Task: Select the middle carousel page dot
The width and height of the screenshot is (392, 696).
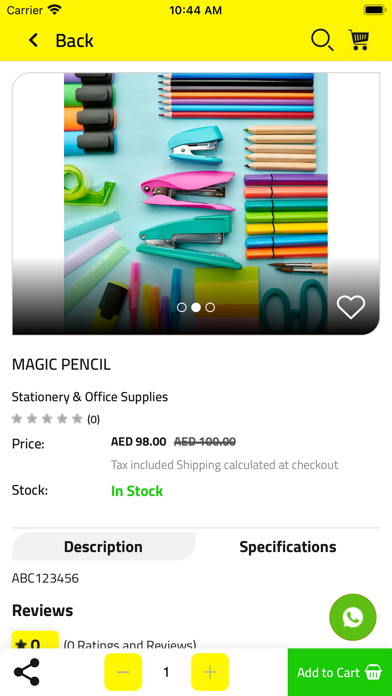Action: pos(196,307)
